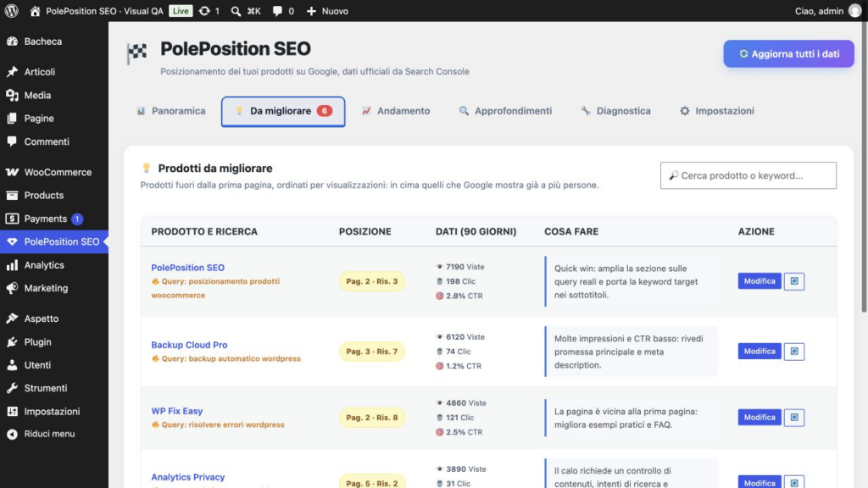Image resolution: width=868 pixels, height=488 pixels.
Task: Click the WordPress logo in admin bar
Action: click(12, 10)
